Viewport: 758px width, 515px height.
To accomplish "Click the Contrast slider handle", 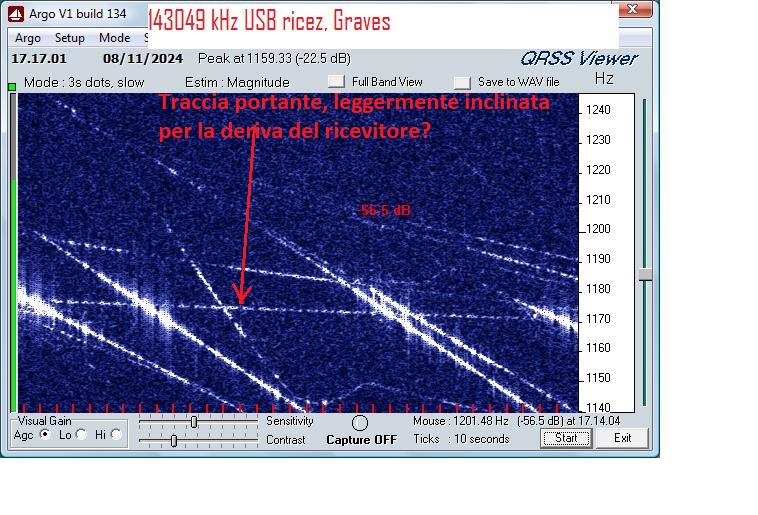I will pos(174,440).
